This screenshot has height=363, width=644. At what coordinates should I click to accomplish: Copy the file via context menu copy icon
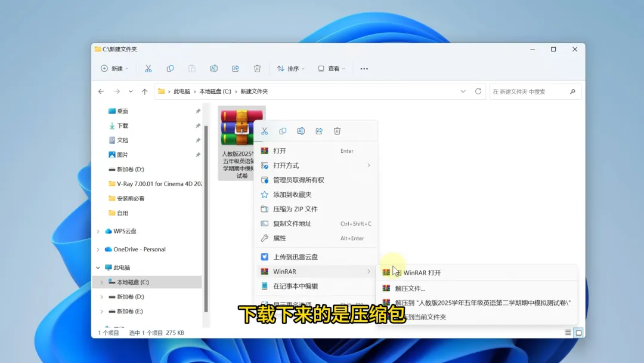click(283, 131)
